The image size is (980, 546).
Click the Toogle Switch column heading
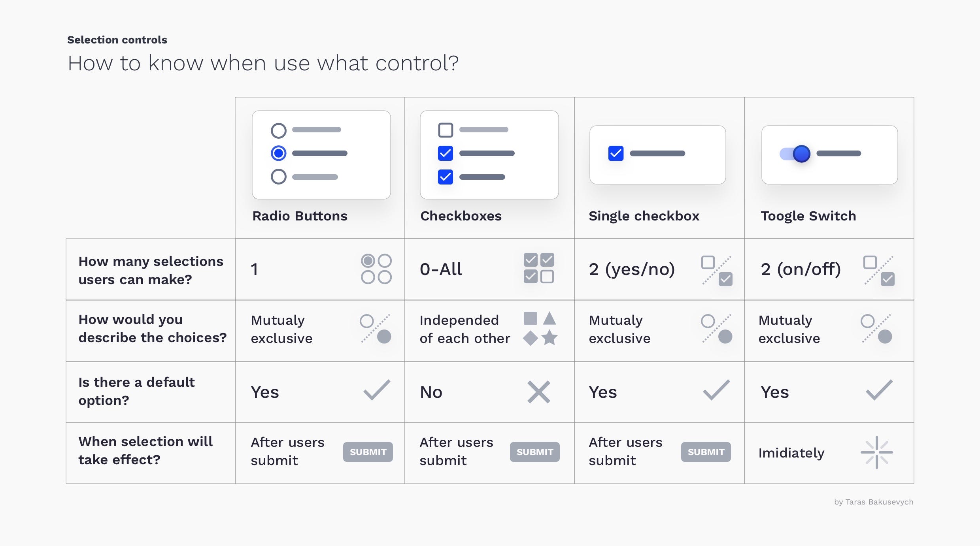pos(808,216)
